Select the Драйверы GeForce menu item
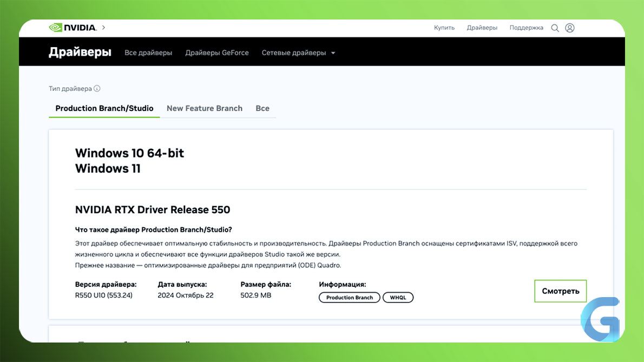The image size is (644, 362). point(217,52)
